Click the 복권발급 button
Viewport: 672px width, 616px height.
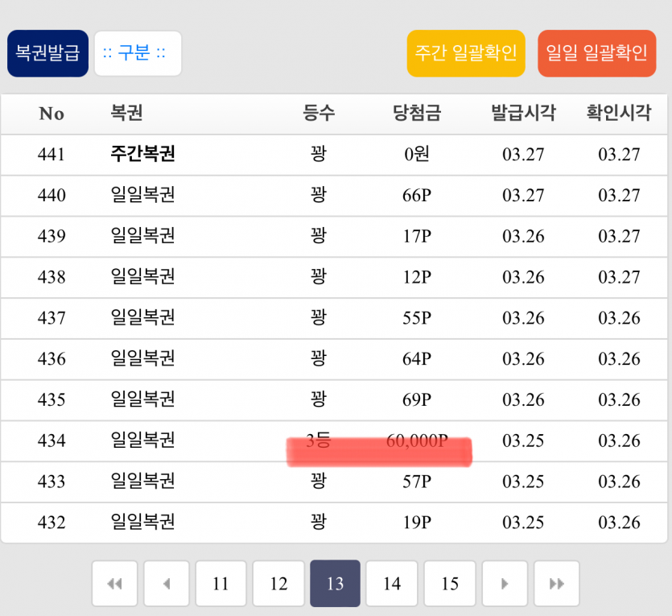pos(48,54)
